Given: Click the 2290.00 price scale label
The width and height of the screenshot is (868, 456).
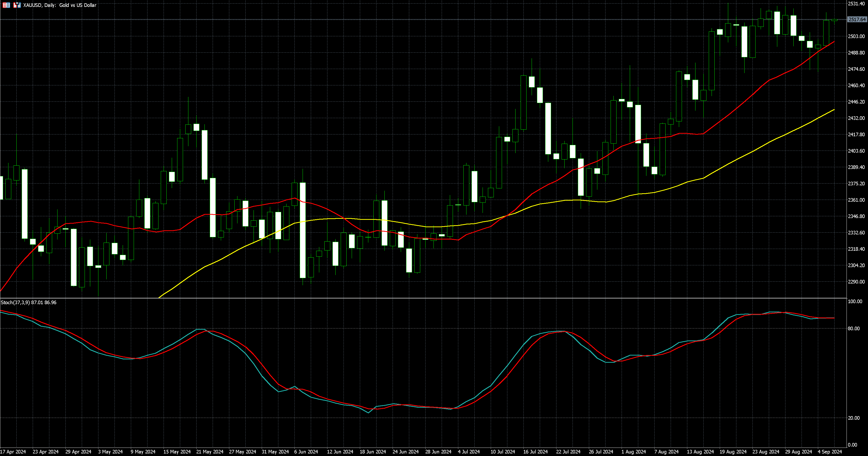Looking at the screenshot, I should 856,282.
